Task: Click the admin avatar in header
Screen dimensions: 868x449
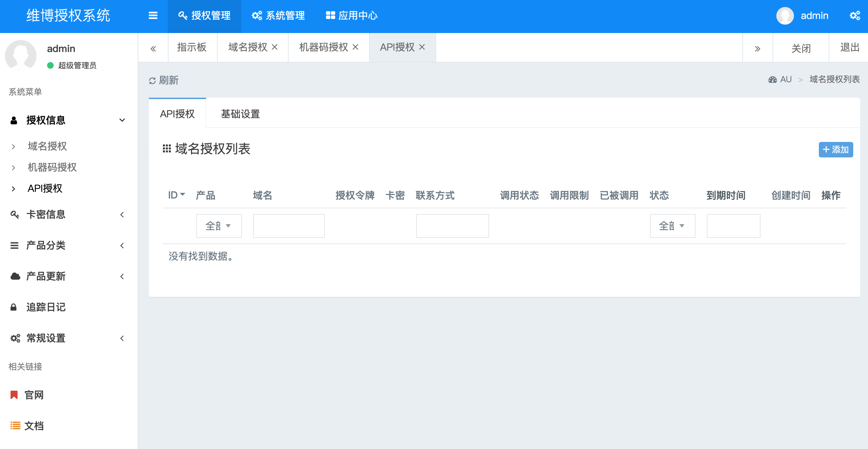Action: tap(785, 16)
